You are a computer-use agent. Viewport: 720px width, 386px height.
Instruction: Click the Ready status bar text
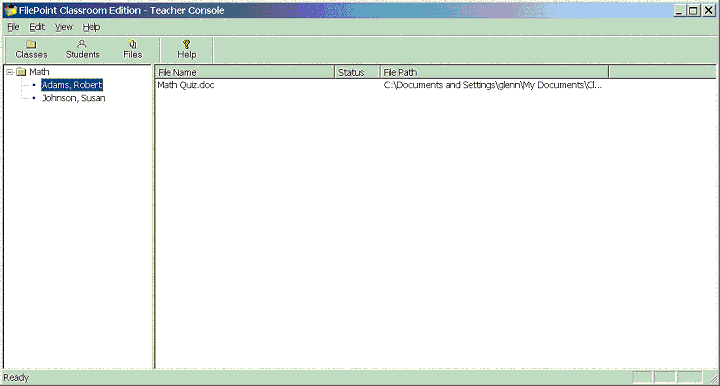(x=16, y=378)
